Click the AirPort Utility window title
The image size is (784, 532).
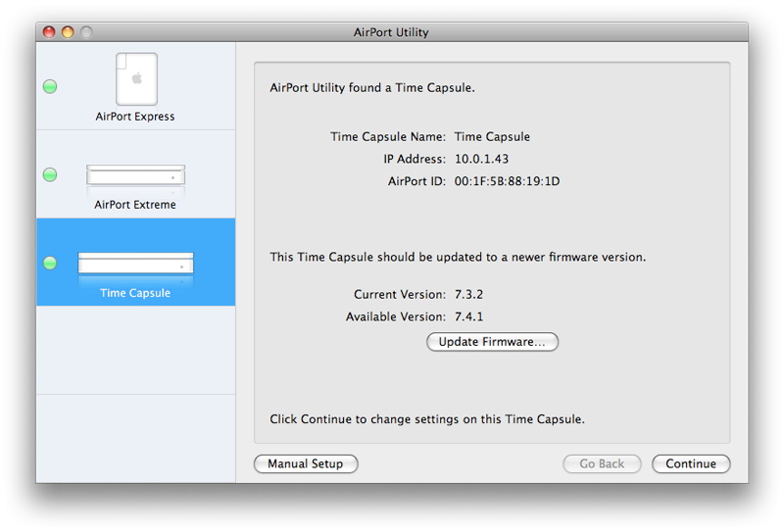tap(391, 32)
